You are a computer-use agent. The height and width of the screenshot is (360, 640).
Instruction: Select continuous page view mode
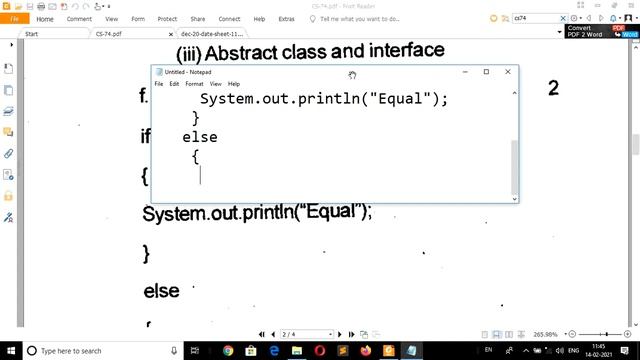[497, 334]
